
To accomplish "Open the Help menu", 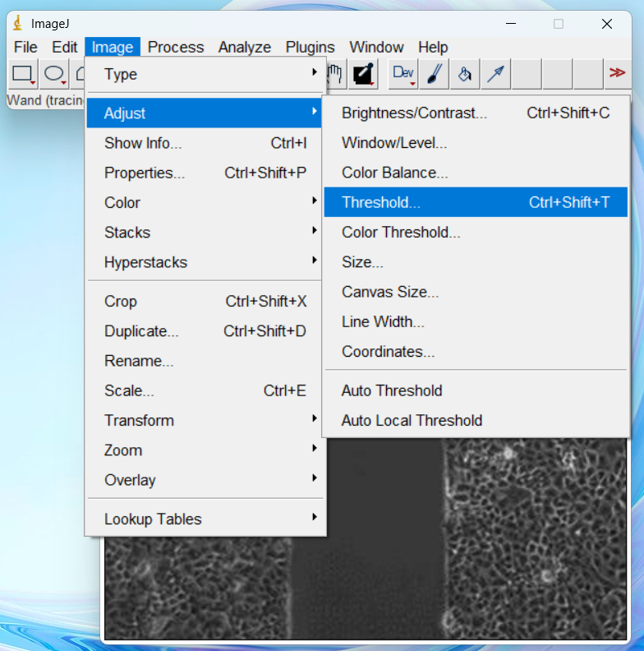I will (433, 47).
